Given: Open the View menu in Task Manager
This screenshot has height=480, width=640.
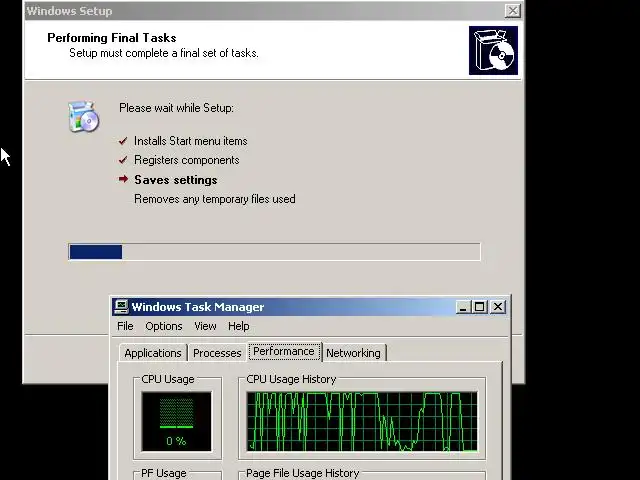Looking at the screenshot, I should click(205, 326).
